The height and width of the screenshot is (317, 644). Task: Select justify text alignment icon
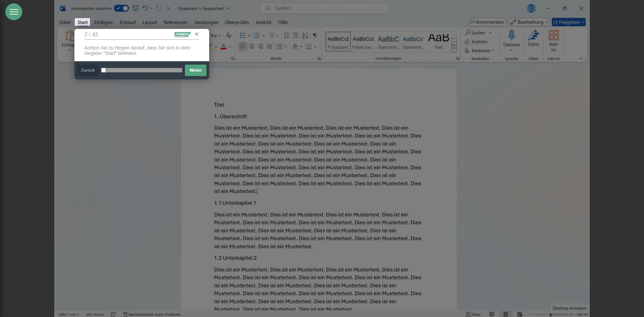[x=269, y=46]
